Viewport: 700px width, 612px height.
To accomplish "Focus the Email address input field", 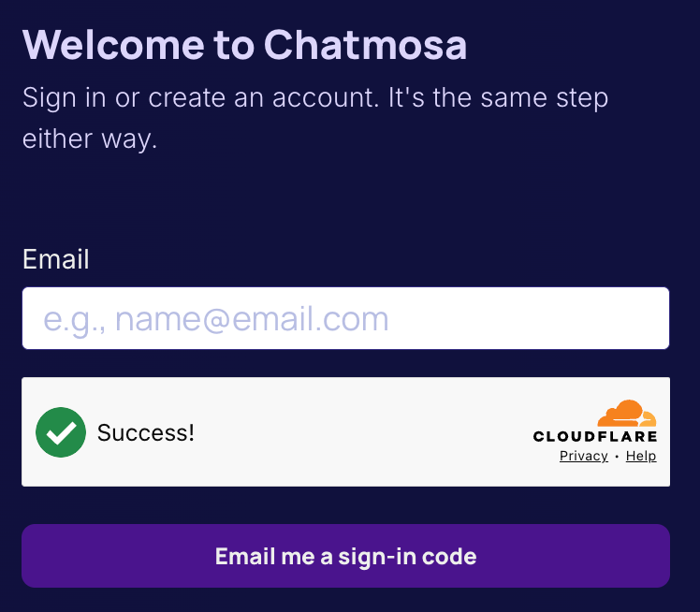I will click(345, 318).
